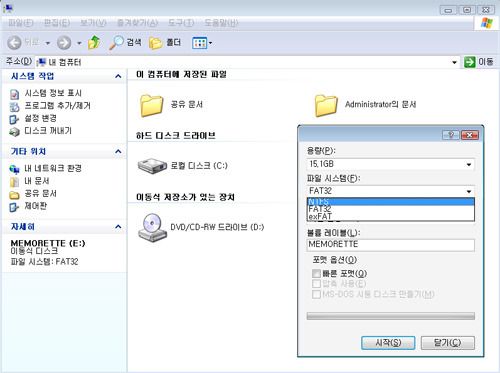This screenshot has width=500, height=373.
Task: Click the Forward arrow icon in toolbar
Action: 64,43
